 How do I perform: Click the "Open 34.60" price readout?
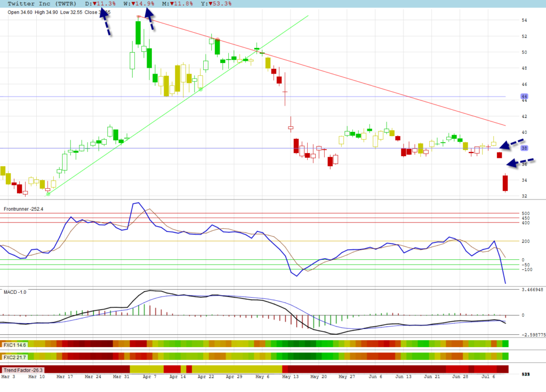tap(20, 12)
